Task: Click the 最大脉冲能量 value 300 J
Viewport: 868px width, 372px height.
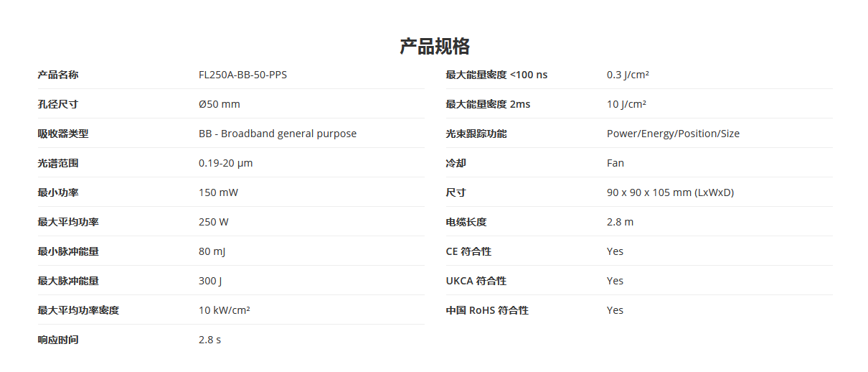Action: pos(210,281)
